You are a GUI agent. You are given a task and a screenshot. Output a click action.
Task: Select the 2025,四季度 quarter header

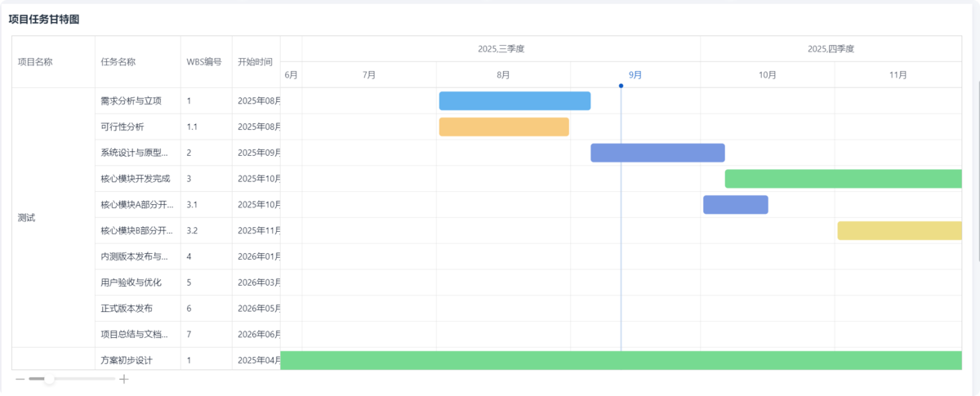[831, 49]
